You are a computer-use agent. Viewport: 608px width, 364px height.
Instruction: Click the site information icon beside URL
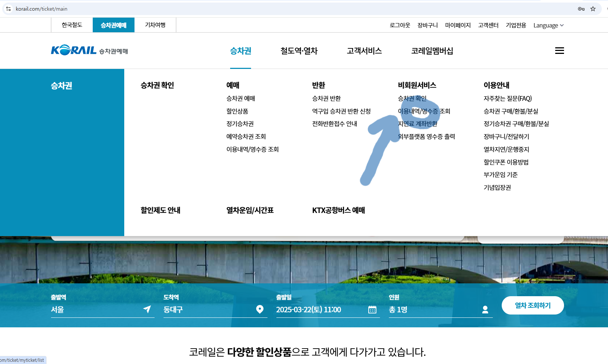pos(8,9)
